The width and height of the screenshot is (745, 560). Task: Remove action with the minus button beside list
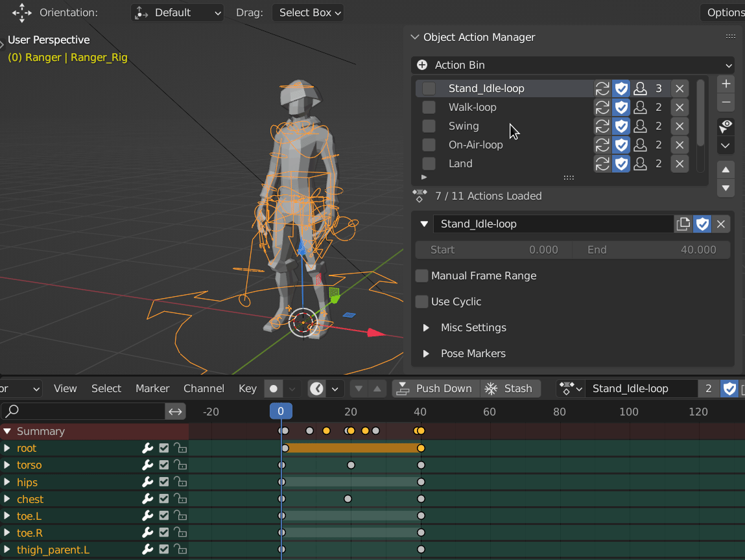[x=726, y=102]
